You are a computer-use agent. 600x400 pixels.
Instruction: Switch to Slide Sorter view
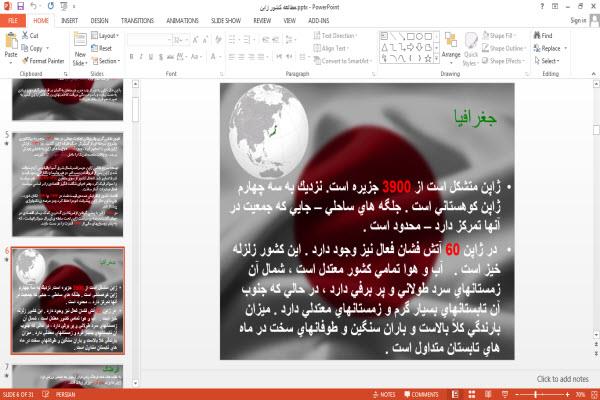coord(472,394)
